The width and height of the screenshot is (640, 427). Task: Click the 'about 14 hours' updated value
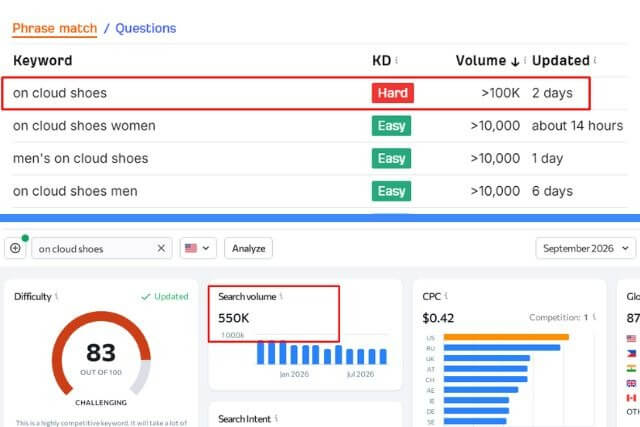[x=577, y=126]
